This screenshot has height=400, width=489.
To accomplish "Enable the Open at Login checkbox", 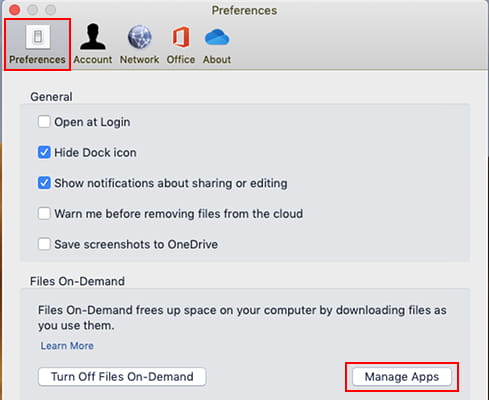I will coord(44,122).
